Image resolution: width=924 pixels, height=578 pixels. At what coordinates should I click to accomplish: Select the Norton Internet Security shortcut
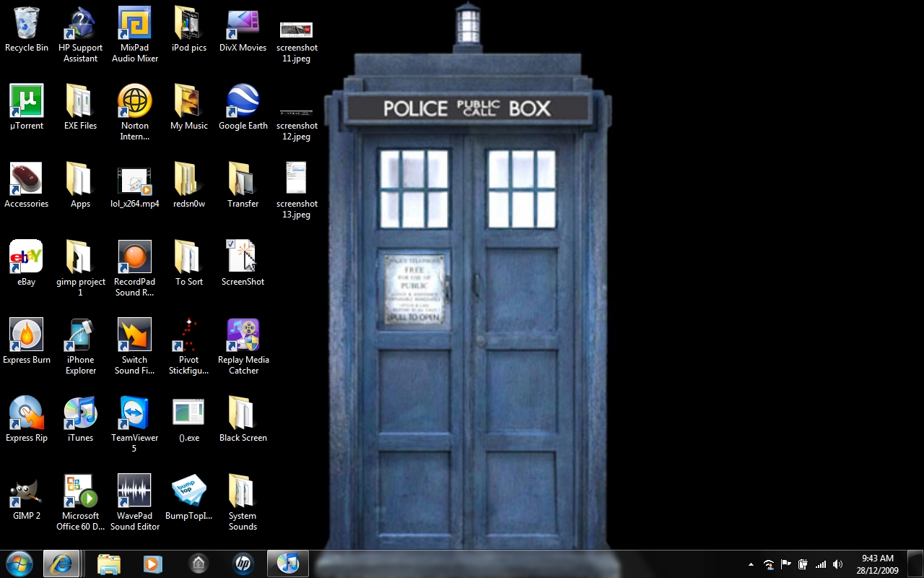point(134,101)
